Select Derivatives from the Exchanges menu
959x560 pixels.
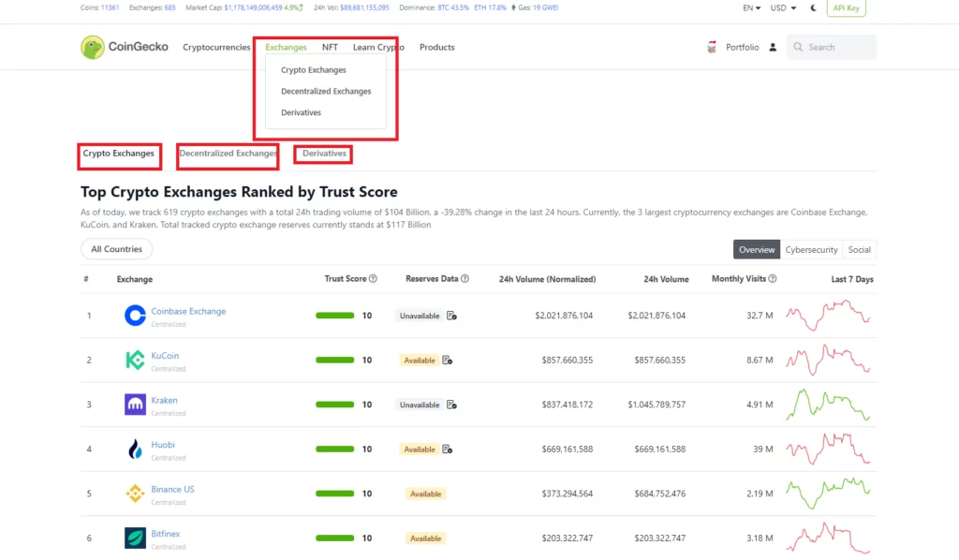point(301,112)
